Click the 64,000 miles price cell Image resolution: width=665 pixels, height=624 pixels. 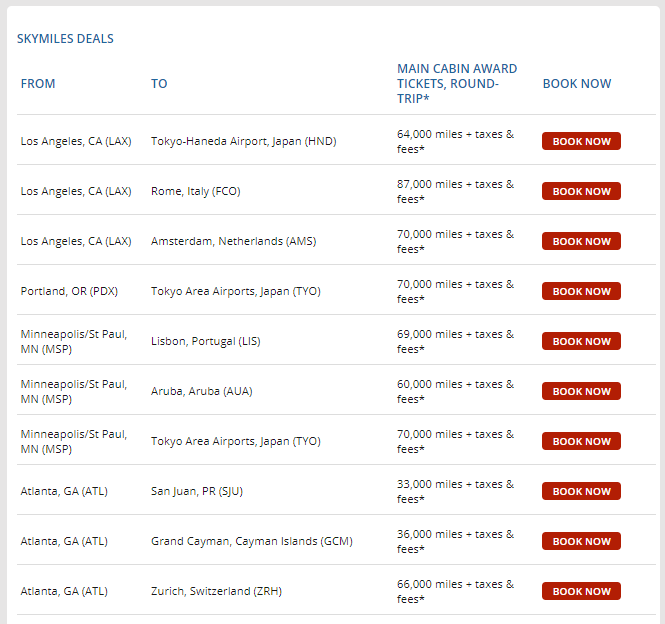455,141
